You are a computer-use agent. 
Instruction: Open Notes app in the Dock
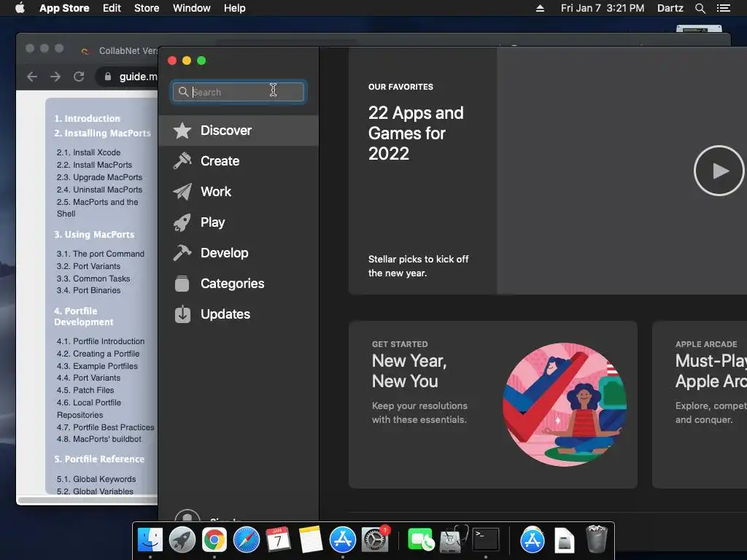[x=311, y=540]
